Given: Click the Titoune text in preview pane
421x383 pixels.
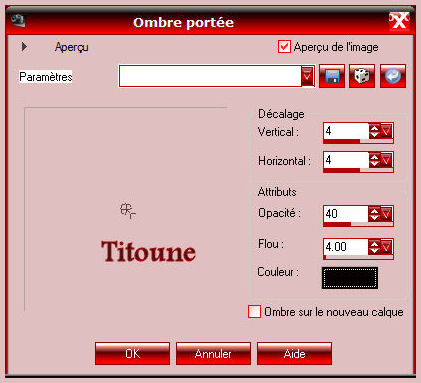Looking at the screenshot, I should point(148,251).
